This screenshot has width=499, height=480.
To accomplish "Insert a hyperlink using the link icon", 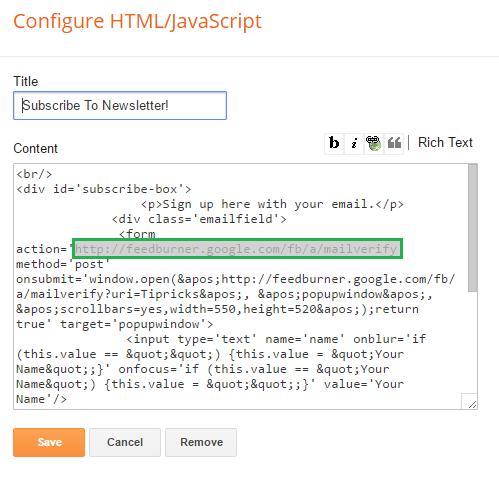I will pyautogui.click(x=374, y=143).
